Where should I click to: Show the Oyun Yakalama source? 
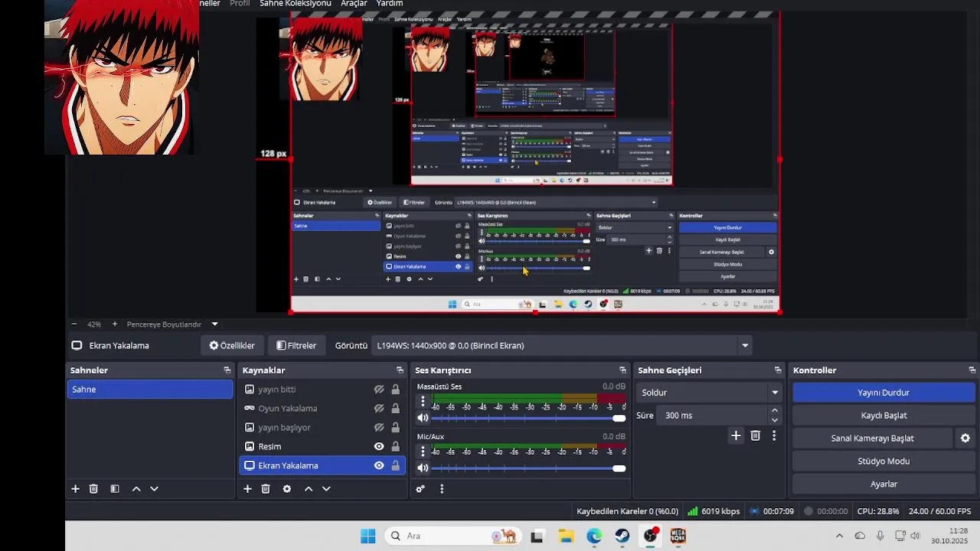379,409
